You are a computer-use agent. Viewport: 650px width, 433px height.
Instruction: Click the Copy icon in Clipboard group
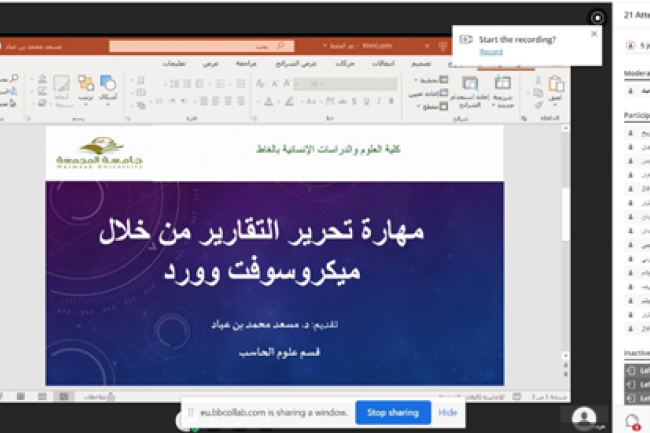538,93
